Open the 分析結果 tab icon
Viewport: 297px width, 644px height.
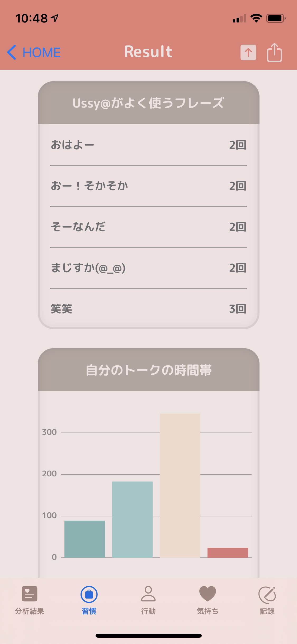pos(30,594)
